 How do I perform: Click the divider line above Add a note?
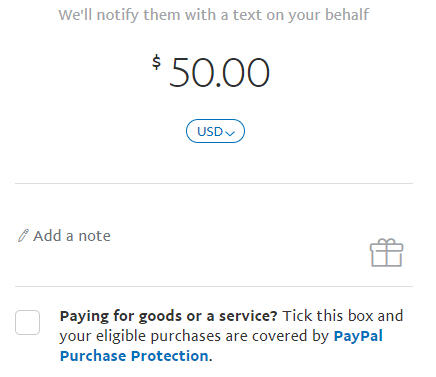214,183
